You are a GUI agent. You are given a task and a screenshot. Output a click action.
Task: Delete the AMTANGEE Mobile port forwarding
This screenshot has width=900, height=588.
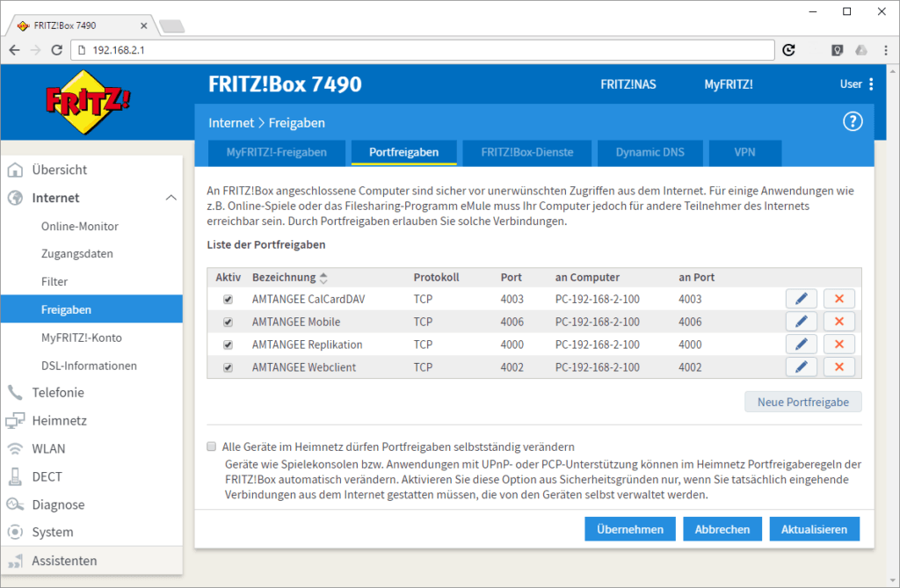[x=838, y=322]
